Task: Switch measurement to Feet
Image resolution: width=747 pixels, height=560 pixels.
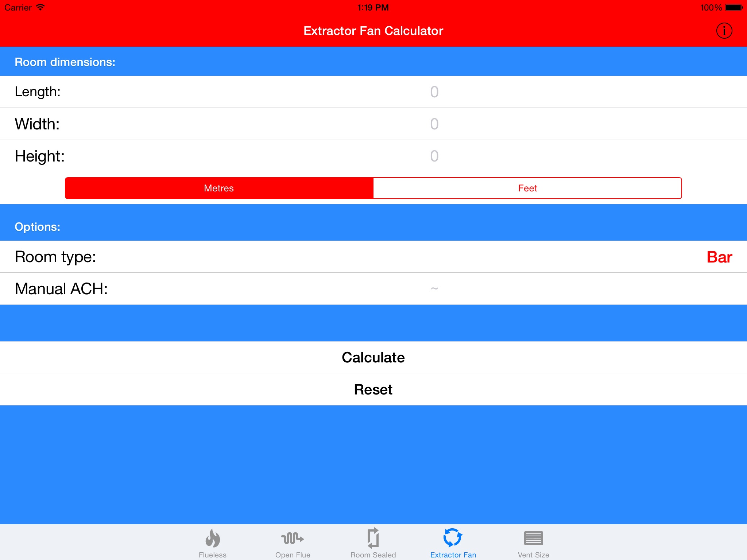Action: (x=528, y=188)
